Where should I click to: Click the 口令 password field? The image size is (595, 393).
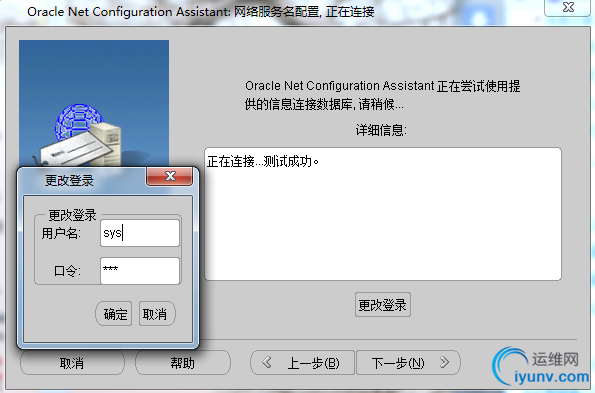pos(140,270)
